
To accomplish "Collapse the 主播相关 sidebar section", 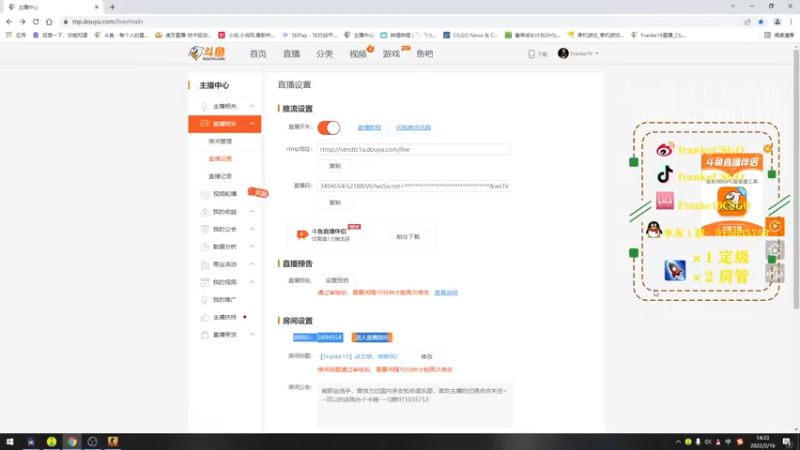I will (x=252, y=106).
